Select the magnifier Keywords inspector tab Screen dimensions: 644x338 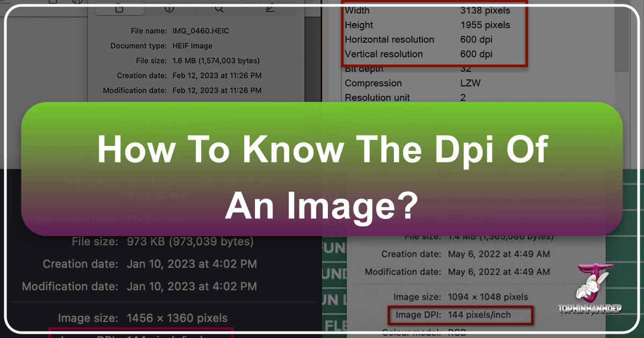click(x=219, y=9)
